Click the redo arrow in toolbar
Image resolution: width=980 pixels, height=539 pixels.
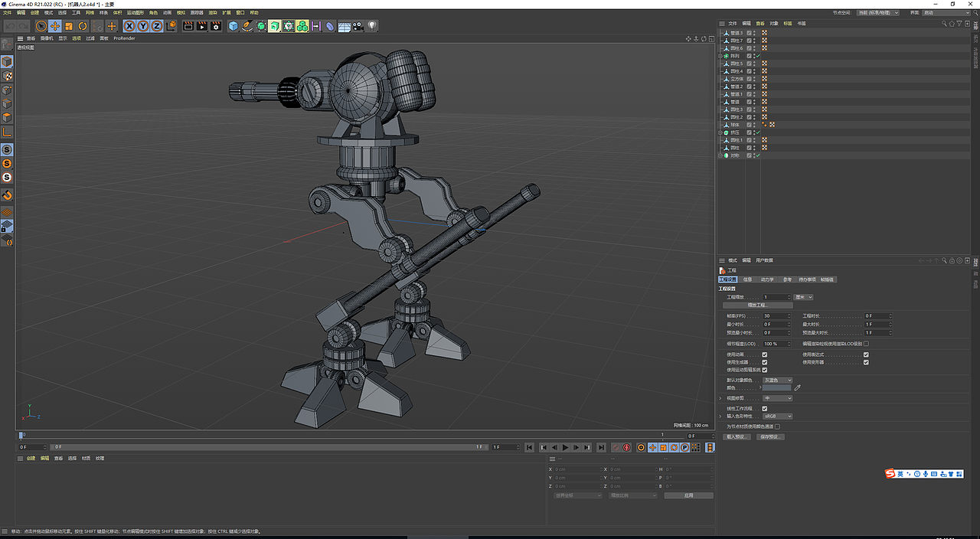click(22, 26)
